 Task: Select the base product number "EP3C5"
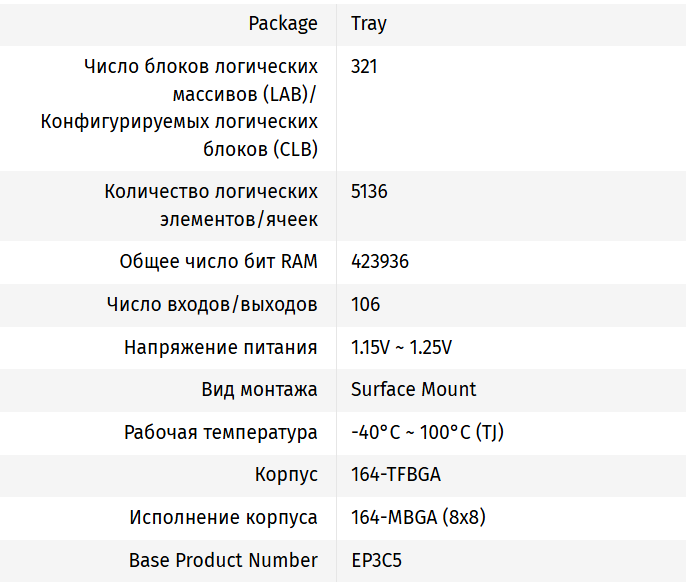coord(376,560)
